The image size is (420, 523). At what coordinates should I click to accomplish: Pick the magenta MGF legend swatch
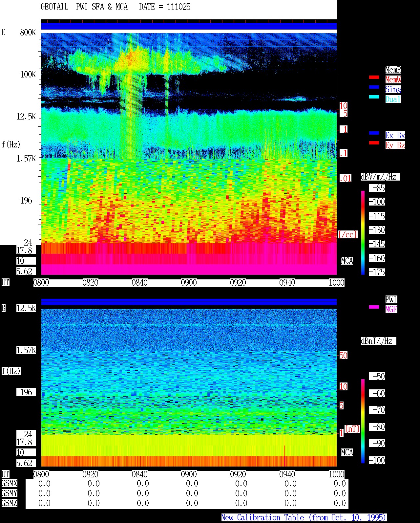click(x=374, y=307)
